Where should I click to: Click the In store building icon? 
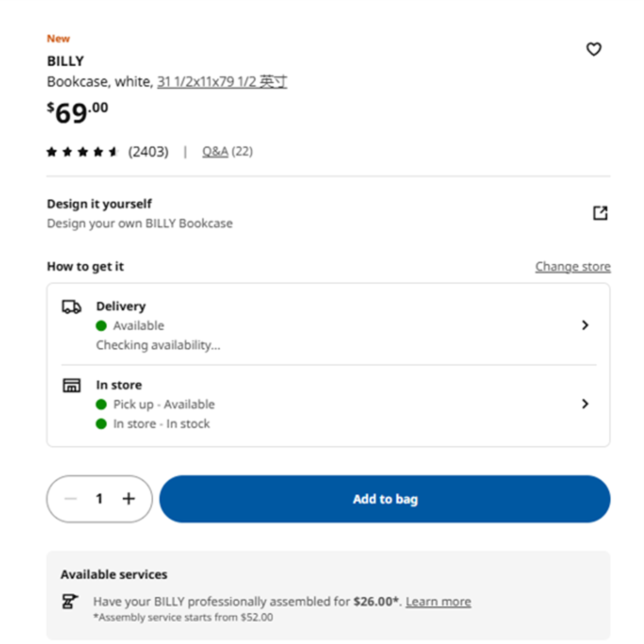tap(72, 385)
